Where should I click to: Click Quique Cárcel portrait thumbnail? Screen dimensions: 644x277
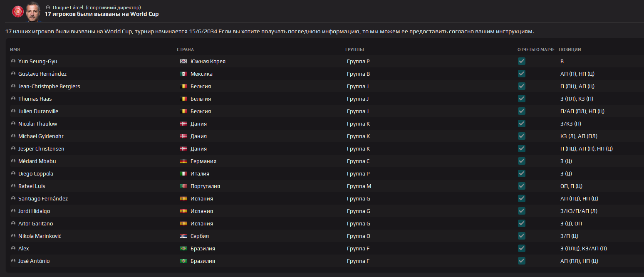[33, 12]
